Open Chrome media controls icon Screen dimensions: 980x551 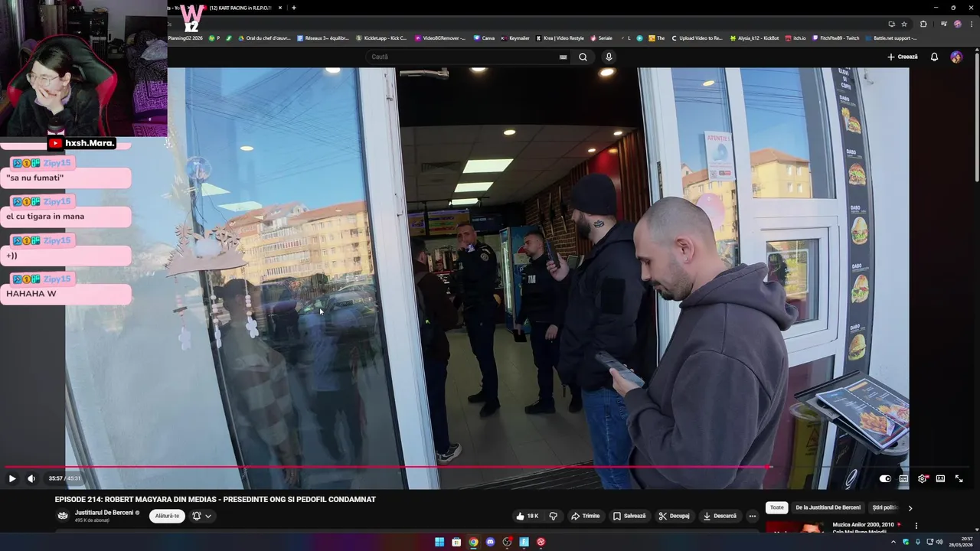tap(944, 24)
